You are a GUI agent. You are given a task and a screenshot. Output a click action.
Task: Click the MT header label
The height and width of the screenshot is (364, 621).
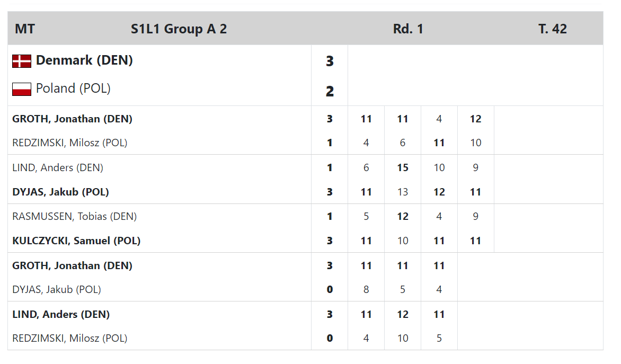click(24, 29)
